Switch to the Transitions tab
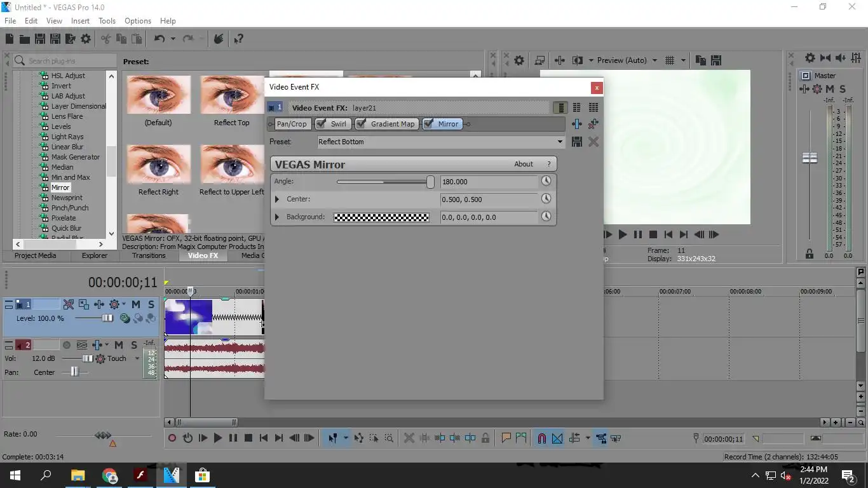The width and height of the screenshot is (868, 488). pos(149,255)
